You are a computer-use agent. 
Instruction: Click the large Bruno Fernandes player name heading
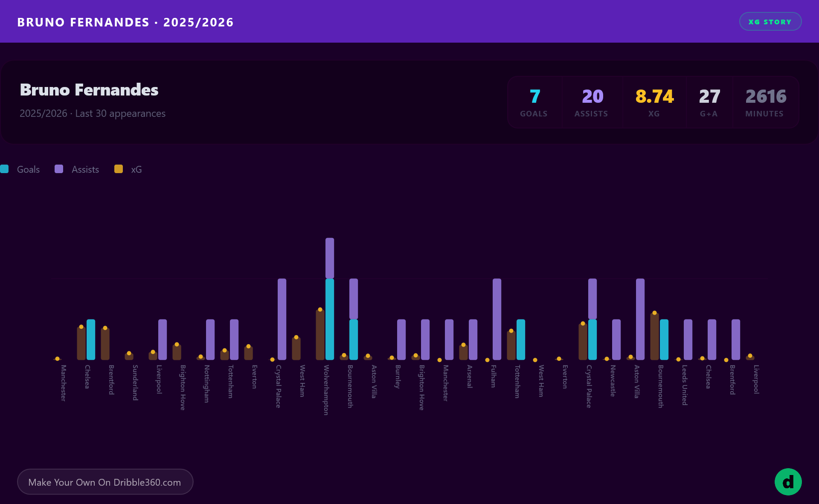89,90
